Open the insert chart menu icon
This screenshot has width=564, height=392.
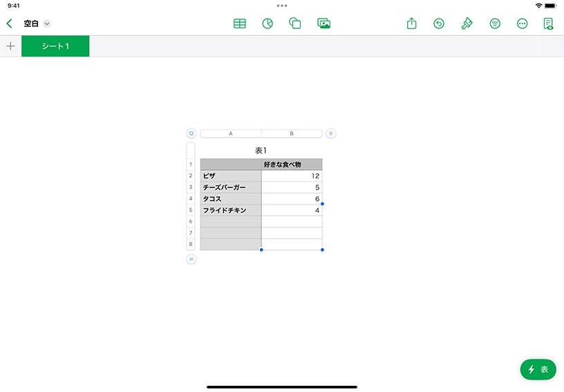coord(267,24)
